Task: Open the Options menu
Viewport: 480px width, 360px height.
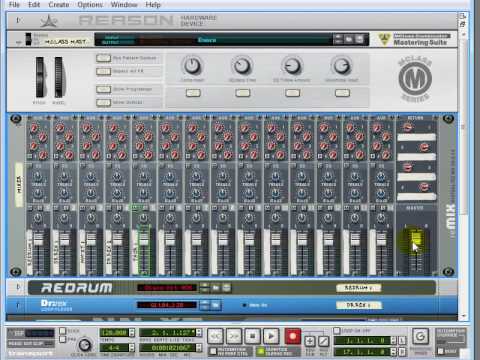Action: pos(90,5)
